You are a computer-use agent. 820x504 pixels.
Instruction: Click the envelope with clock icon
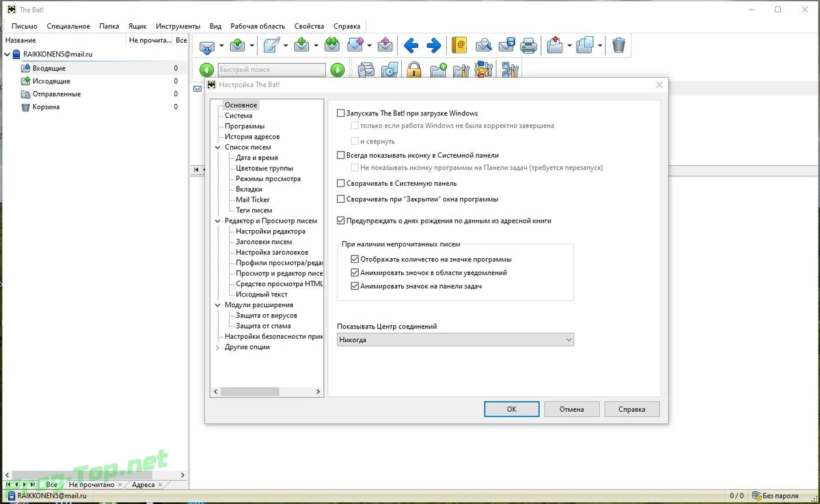click(x=389, y=70)
